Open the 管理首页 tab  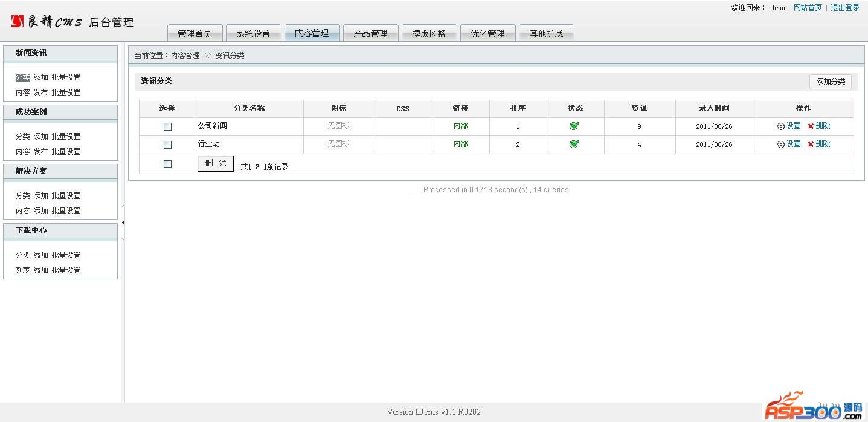(194, 33)
